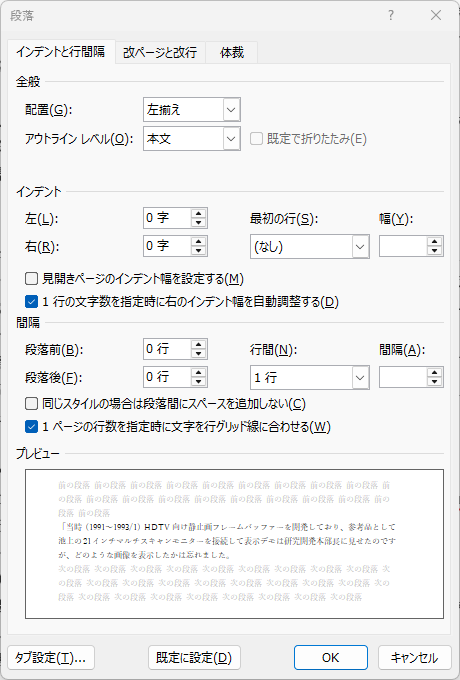Decrease the 左 indent with down arrow

pyautogui.click(x=199, y=223)
